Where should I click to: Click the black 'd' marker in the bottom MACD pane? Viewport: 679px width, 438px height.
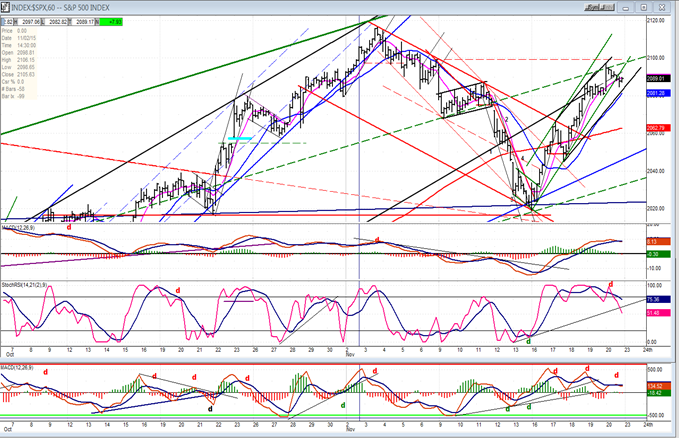pos(210,409)
